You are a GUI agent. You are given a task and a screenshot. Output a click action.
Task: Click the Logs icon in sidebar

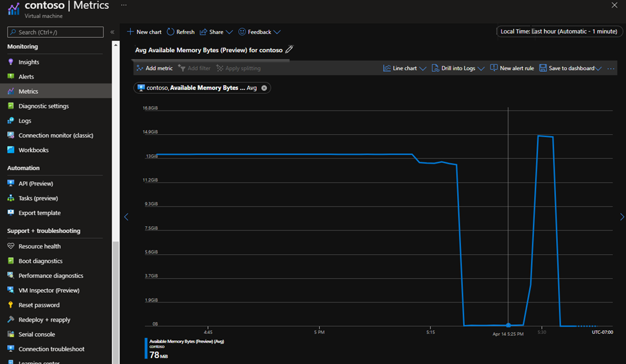[x=11, y=121]
